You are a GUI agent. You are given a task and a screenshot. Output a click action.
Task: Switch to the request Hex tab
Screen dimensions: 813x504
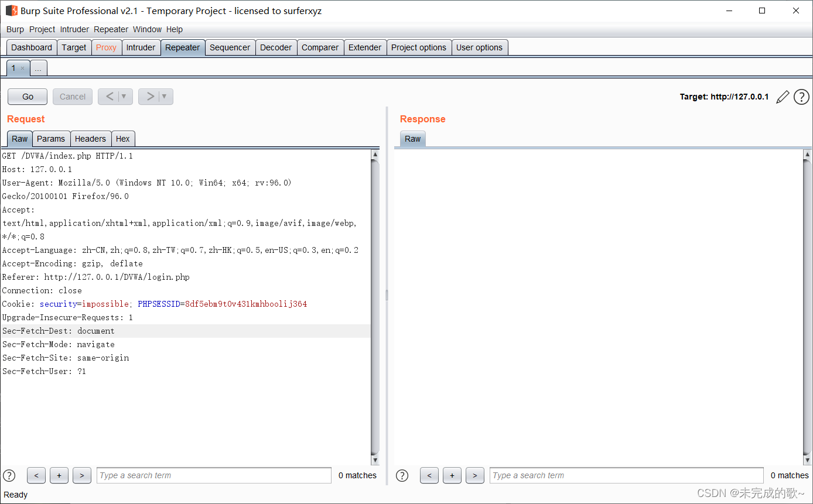(x=123, y=139)
